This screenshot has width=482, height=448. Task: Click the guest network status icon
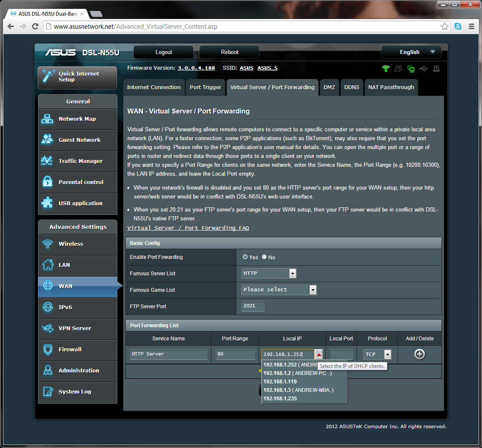pos(398,68)
